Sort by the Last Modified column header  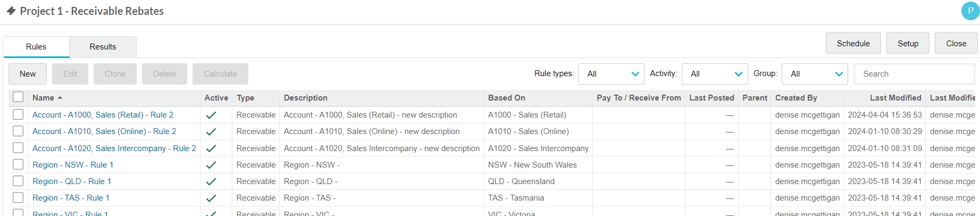(x=895, y=98)
